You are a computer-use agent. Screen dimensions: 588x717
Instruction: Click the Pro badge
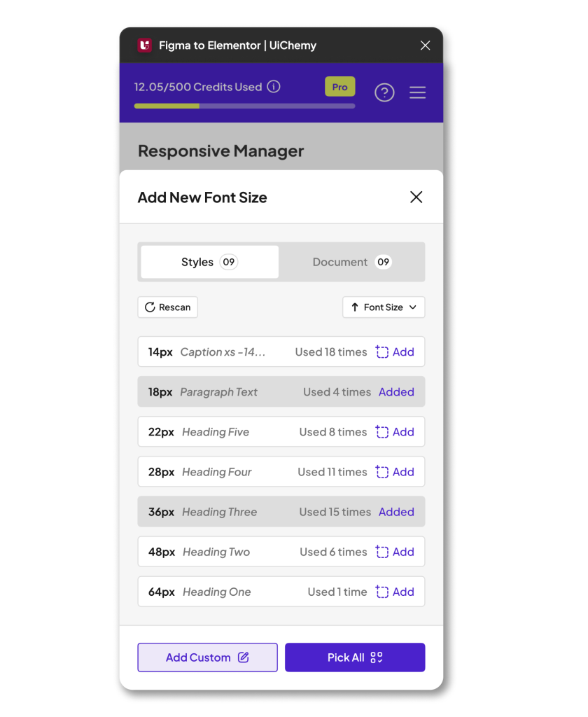click(x=340, y=87)
